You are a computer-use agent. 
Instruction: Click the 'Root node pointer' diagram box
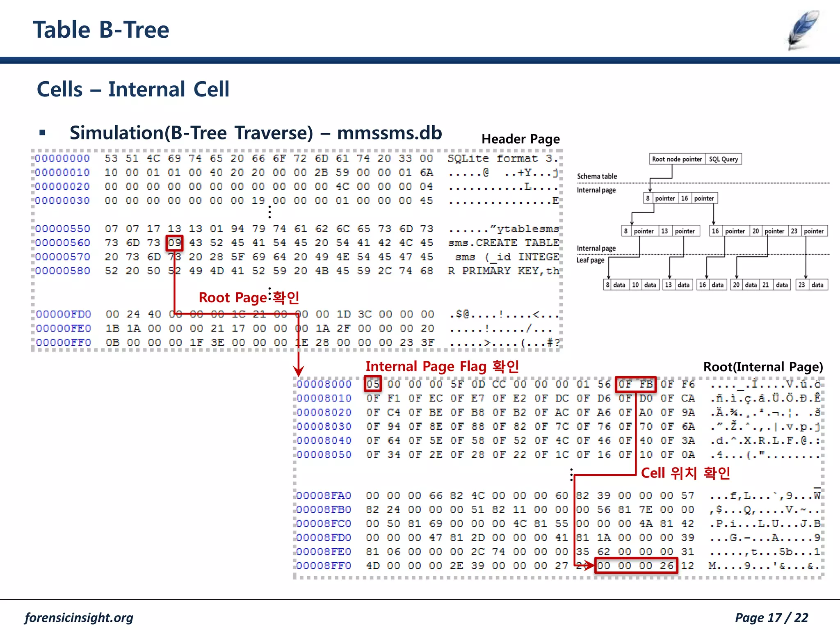[x=677, y=159]
